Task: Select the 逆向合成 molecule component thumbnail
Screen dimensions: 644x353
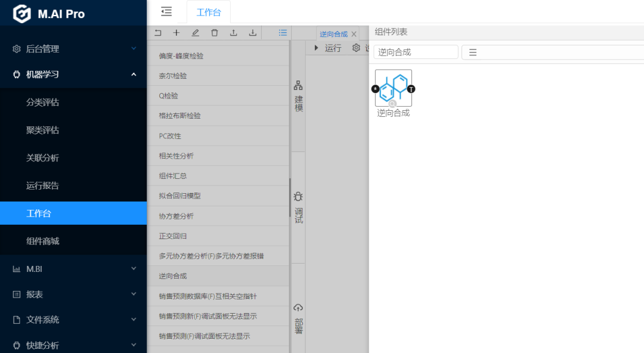Action: (393, 88)
